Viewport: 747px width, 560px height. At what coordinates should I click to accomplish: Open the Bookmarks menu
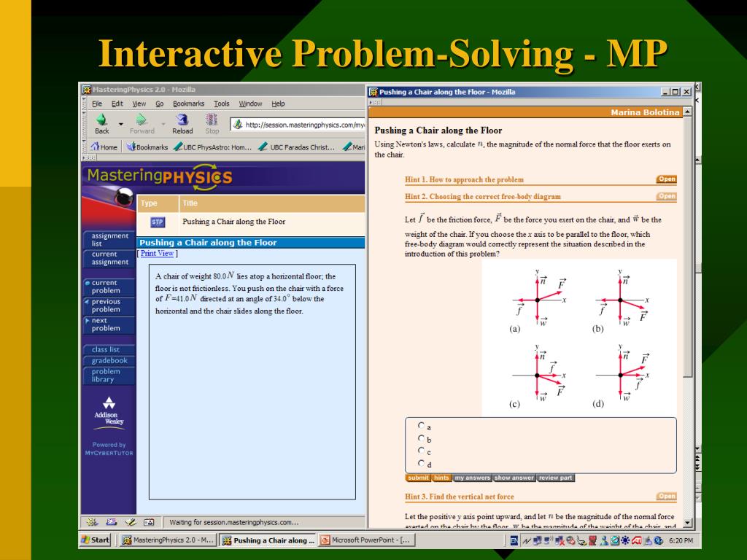189,104
